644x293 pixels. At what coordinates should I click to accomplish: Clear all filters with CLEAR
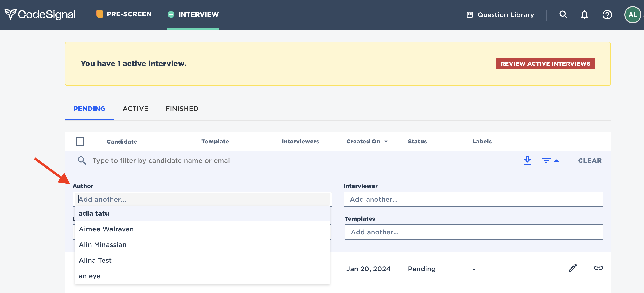pyautogui.click(x=590, y=160)
